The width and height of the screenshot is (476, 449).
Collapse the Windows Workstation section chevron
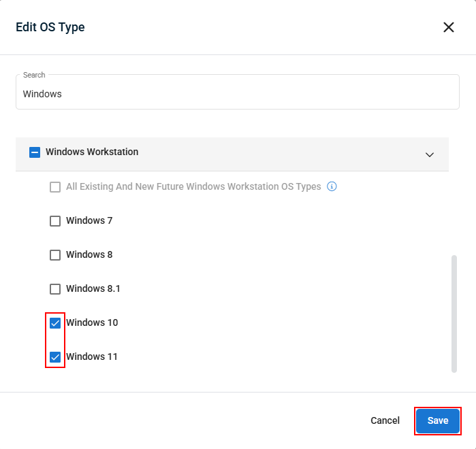[x=429, y=154]
